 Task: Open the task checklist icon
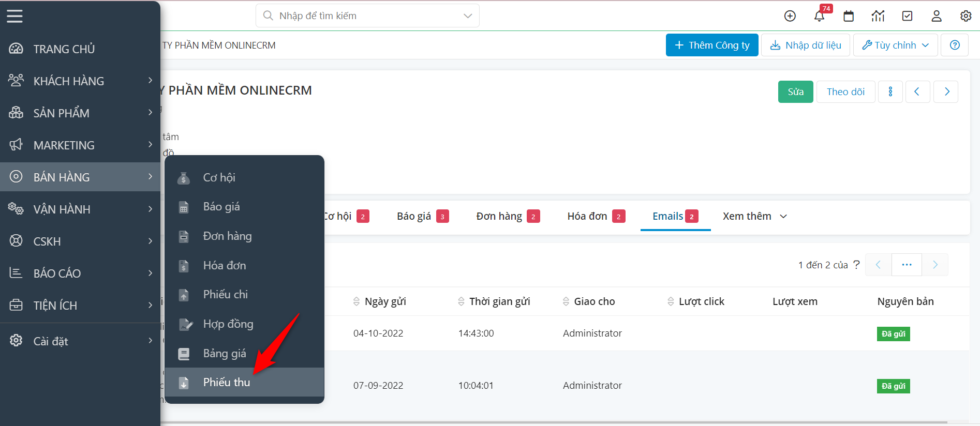click(907, 16)
